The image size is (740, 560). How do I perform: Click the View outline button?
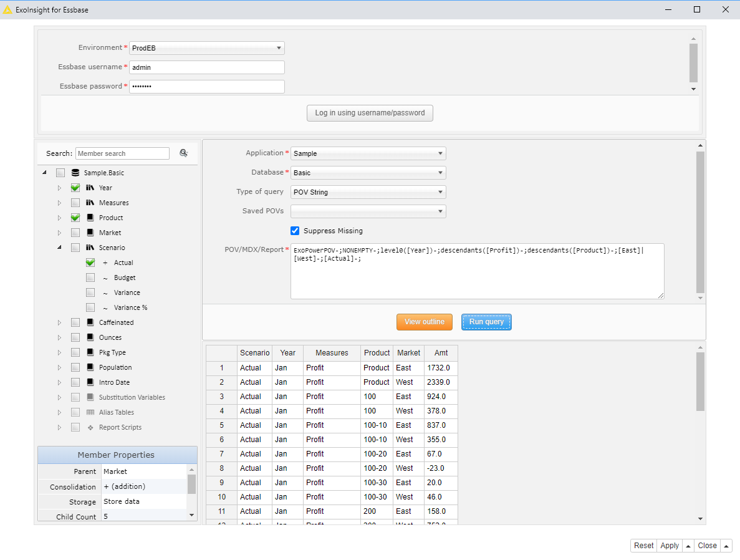[424, 322]
